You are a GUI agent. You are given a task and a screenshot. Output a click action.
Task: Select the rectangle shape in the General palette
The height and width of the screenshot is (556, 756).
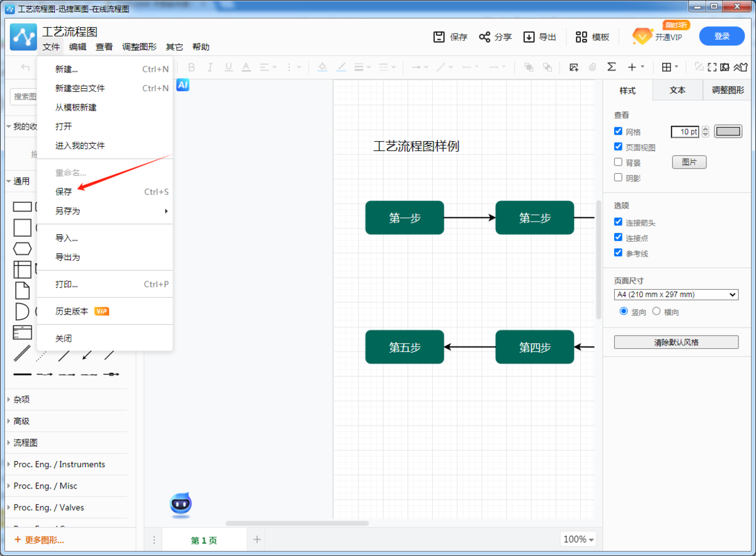click(x=23, y=207)
